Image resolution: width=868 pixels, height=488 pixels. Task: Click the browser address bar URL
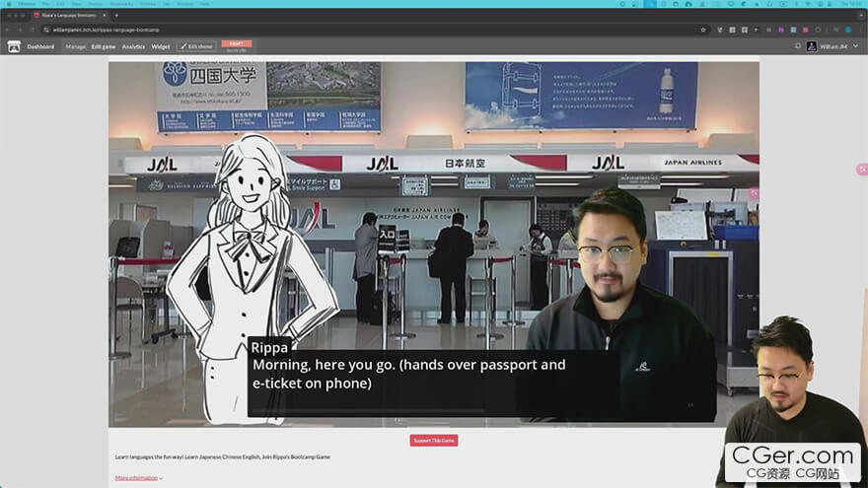[107, 30]
